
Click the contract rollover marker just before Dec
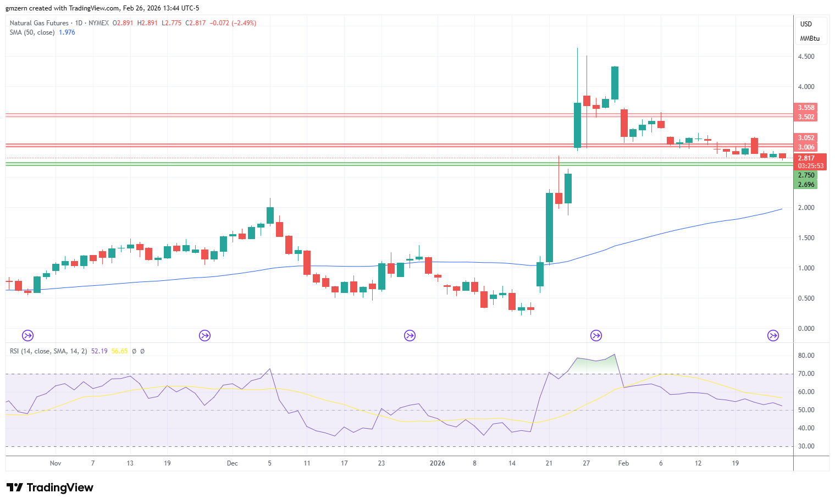click(204, 335)
